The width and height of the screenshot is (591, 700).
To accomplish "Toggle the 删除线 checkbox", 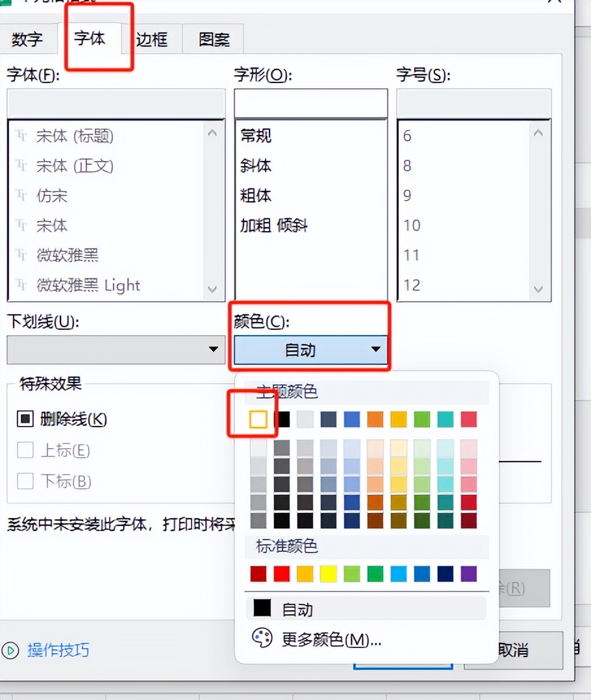I will point(25,419).
